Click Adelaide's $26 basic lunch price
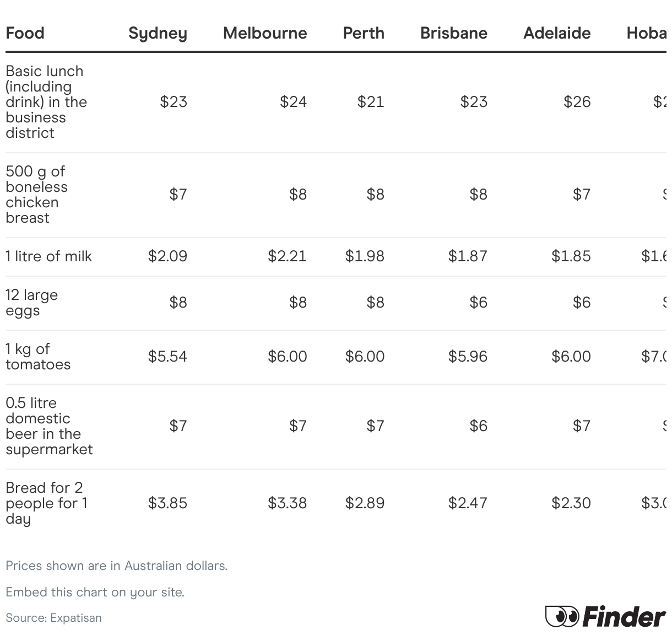The image size is (672, 635). coord(577,102)
